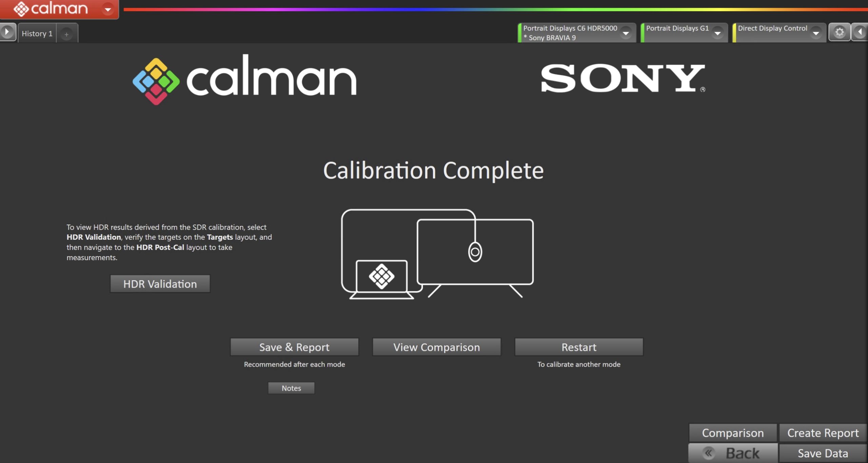Image resolution: width=868 pixels, height=463 pixels.
Task: Open View Comparison
Action: click(436, 347)
